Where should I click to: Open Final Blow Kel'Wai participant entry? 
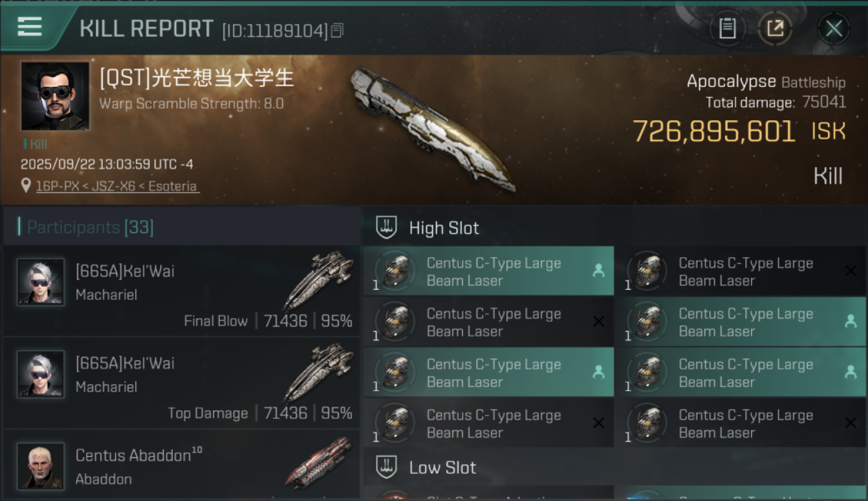click(x=182, y=291)
